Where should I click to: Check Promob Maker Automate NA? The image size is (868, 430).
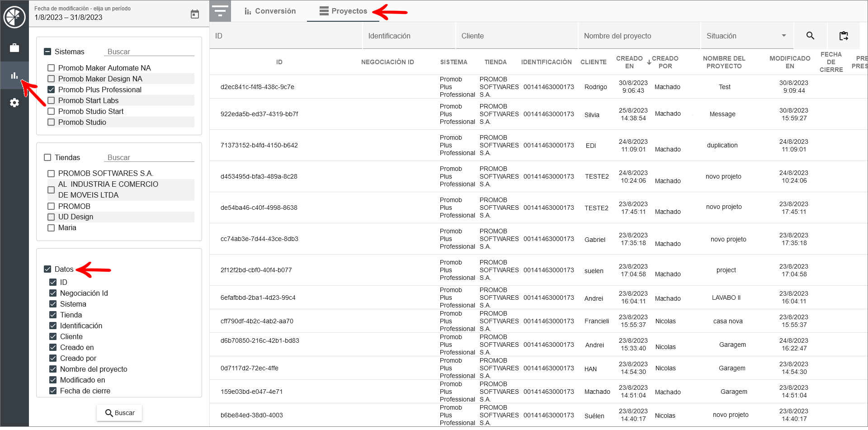(x=51, y=68)
